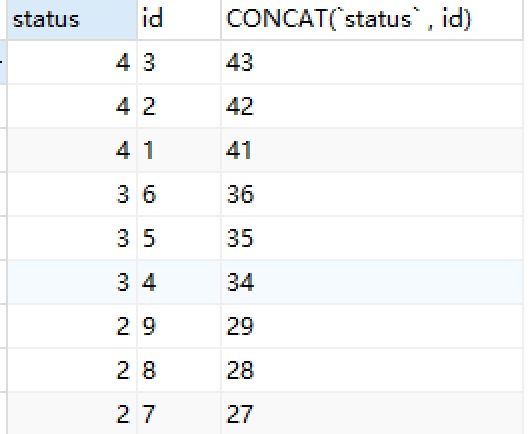Click the id cell containing 6
The image size is (530, 434).
coord(179,194)
